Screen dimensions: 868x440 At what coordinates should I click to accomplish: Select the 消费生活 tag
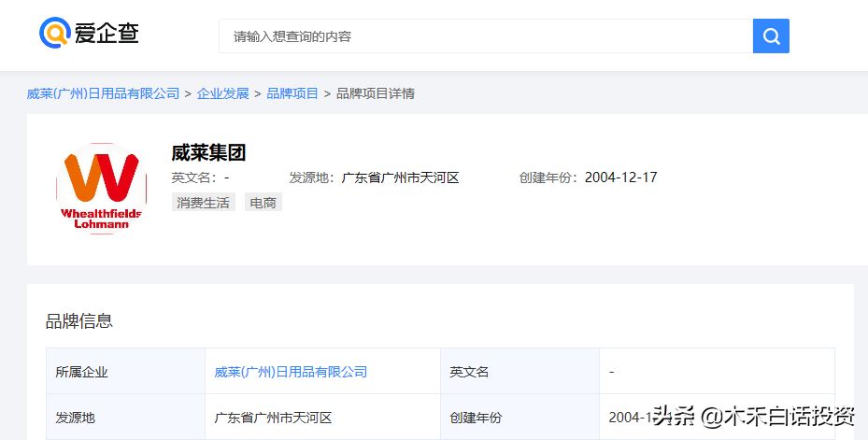tap(203, 203)
